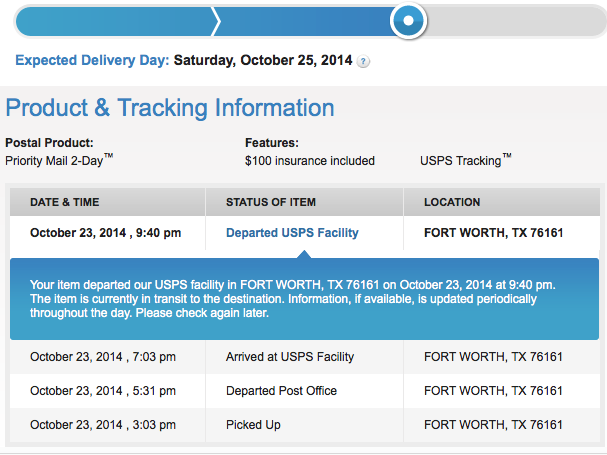Viewport: 607px width, 455px height.
Task: Click the Product & Tracking Information heading
Action: click(170, 108)
